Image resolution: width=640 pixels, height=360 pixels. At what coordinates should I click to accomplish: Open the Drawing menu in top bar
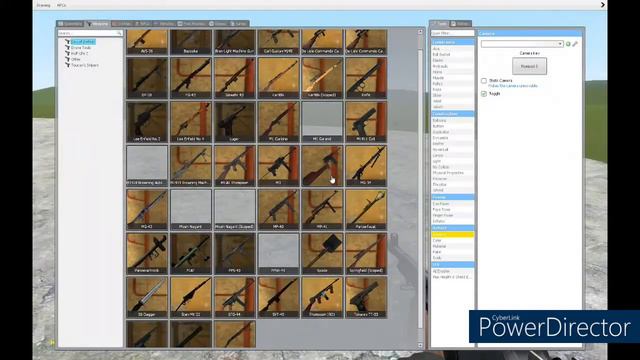[43, 5]
